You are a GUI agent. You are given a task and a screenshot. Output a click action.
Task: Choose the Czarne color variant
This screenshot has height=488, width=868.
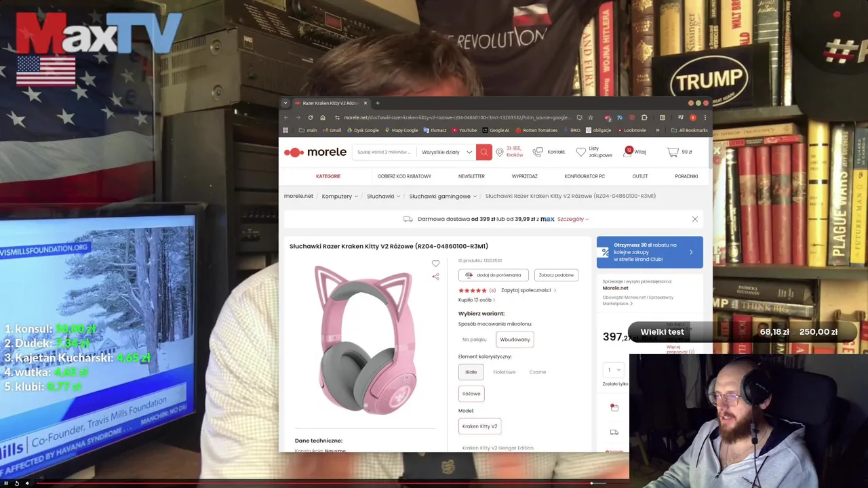[537, 371]
